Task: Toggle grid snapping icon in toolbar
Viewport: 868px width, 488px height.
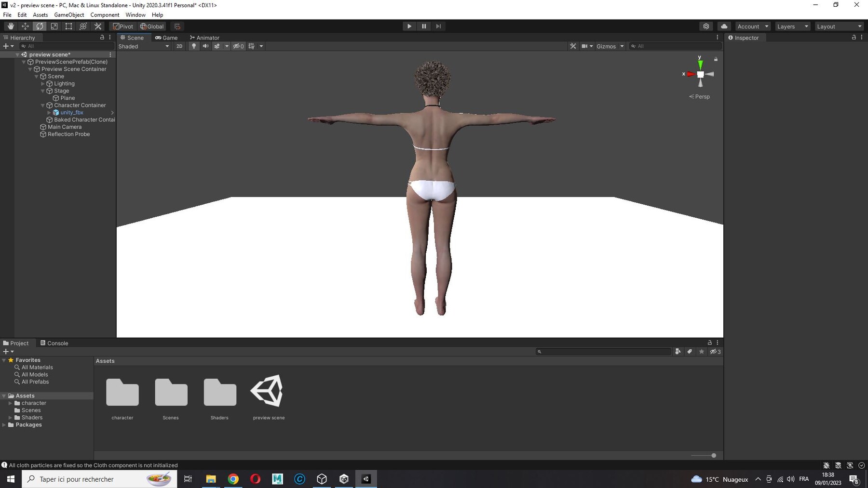Action: (x=177, y=26)
